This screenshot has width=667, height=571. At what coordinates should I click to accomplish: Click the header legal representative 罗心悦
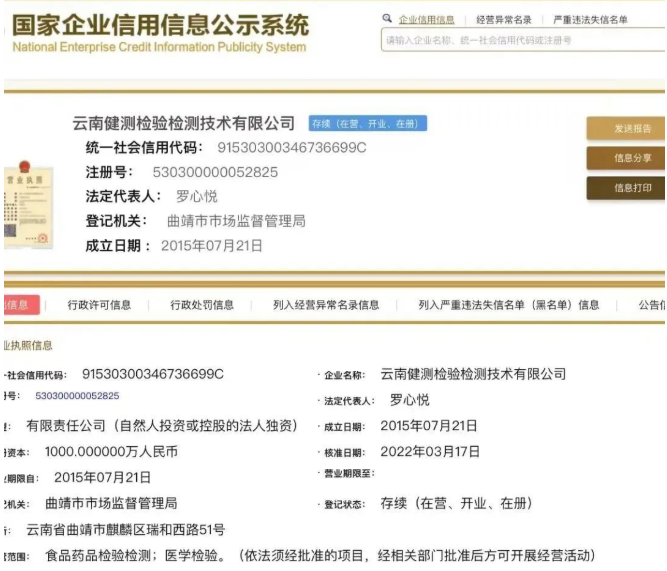(x=197, y=197)
